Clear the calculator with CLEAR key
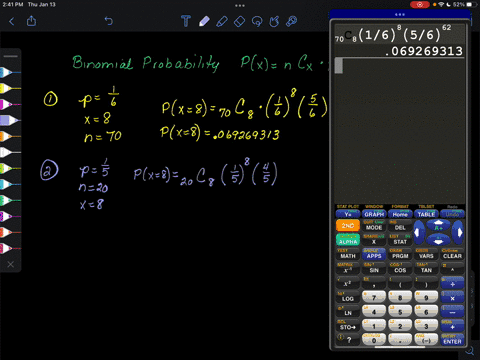Screen dimensions: 480x360 tap(452, 256)
